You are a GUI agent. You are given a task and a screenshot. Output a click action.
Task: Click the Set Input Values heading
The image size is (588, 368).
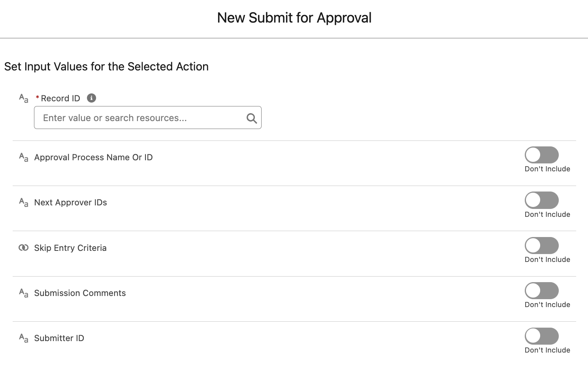[106, 66]
